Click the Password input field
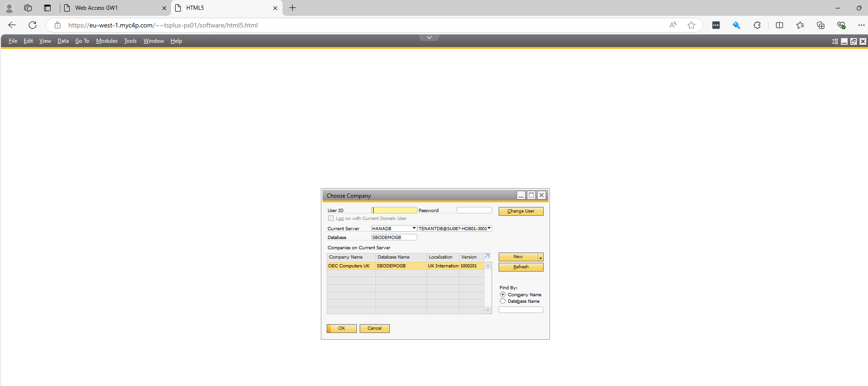The width and height of the screenshot is (868, 386). pyautogui.click(x=474, y=210)
